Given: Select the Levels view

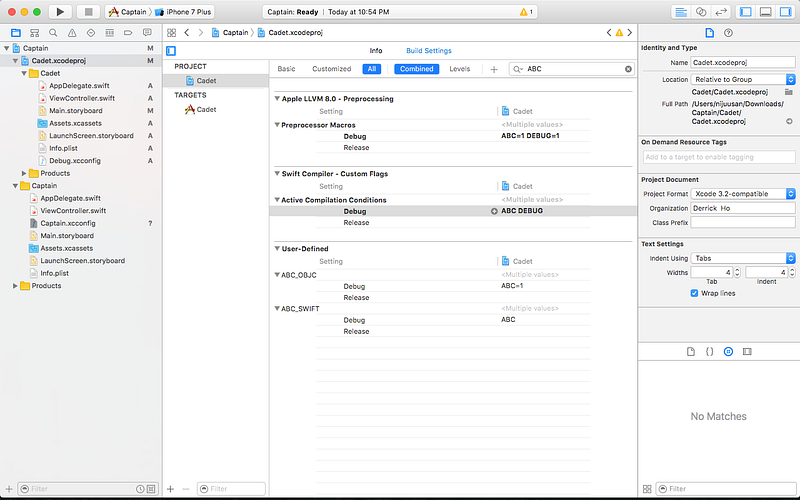Looking at the screenshot, I should click(460, 69).
